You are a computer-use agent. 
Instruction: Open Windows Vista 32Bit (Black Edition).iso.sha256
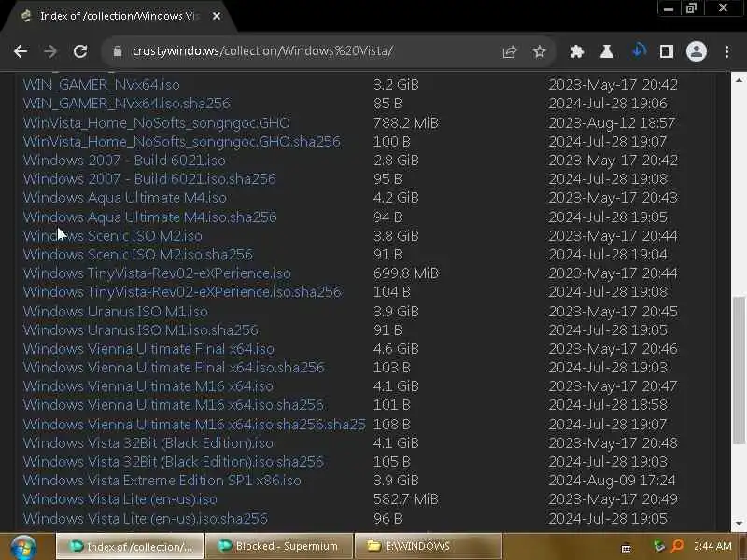click(x=174, y=461)
